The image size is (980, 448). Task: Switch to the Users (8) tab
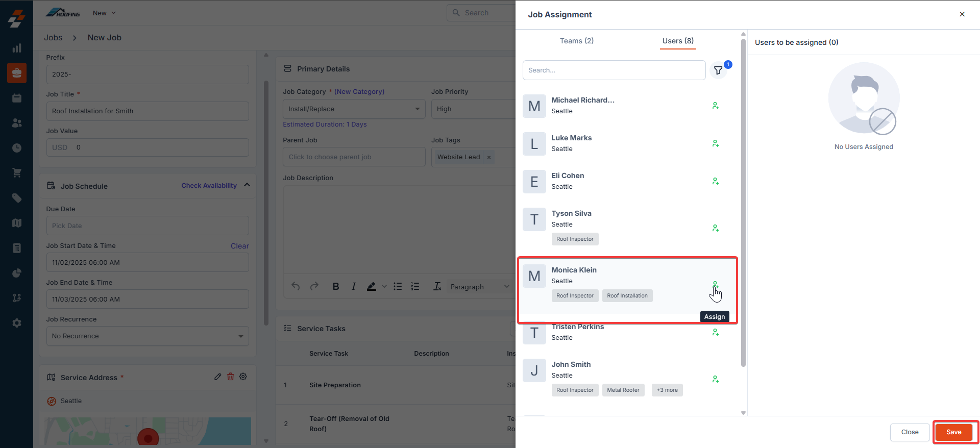click(x=678, y=41)
